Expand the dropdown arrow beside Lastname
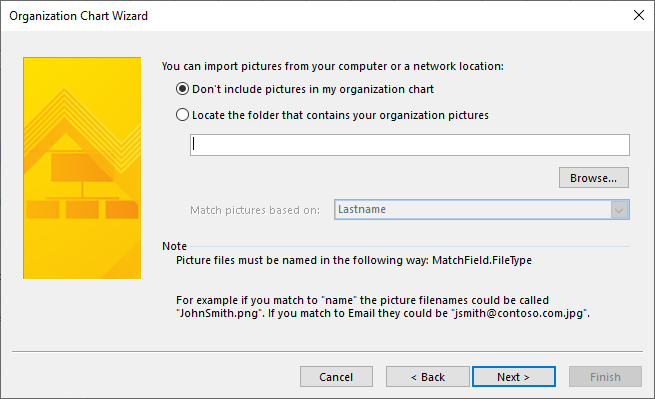The width and height of the screenshot is (655, 399). (619, 210)
